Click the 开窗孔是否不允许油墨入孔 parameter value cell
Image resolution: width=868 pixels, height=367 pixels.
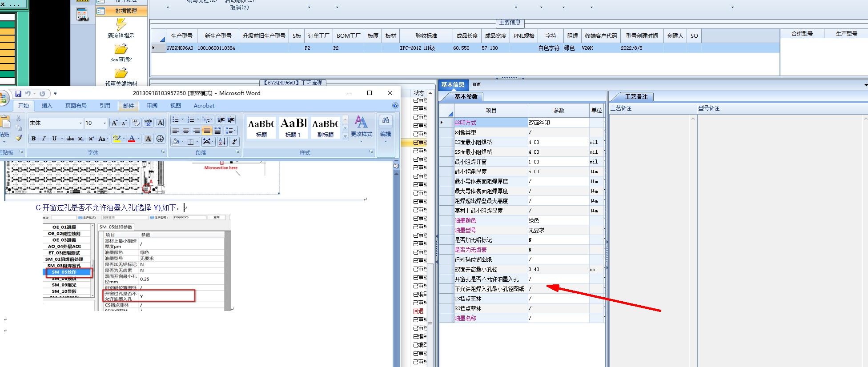[x=559, y=279]
